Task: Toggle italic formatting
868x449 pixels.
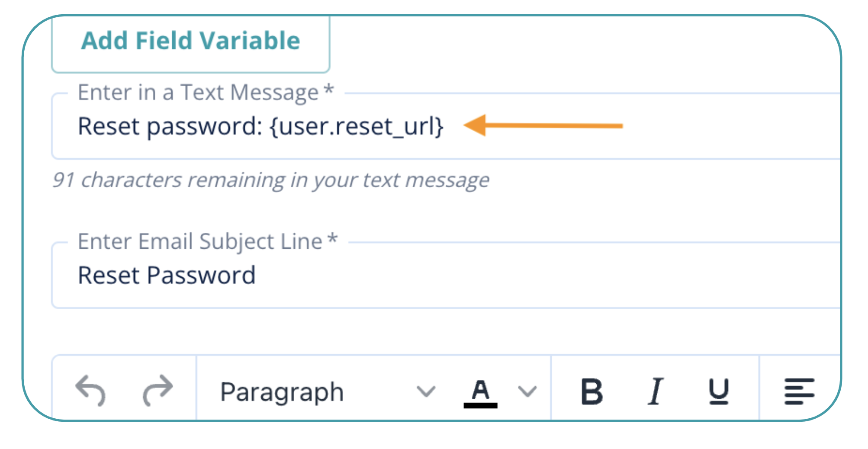Action: [656, 391]
